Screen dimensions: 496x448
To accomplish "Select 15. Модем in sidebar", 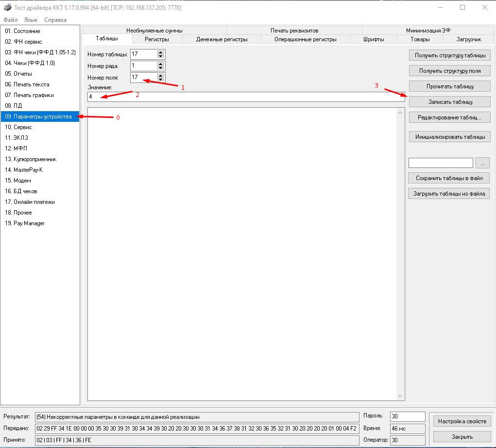I will [x=40, y=181].
